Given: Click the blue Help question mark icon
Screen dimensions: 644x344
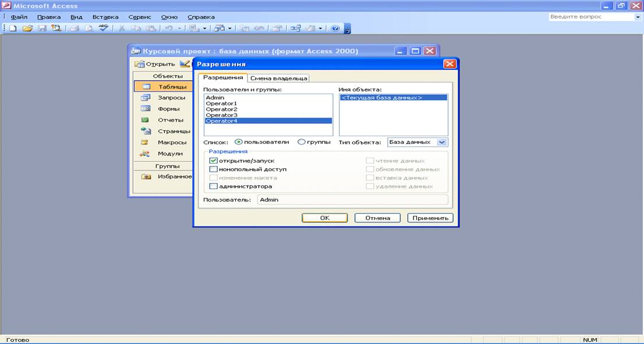Looking at the screenshot, I should [335, 28].
